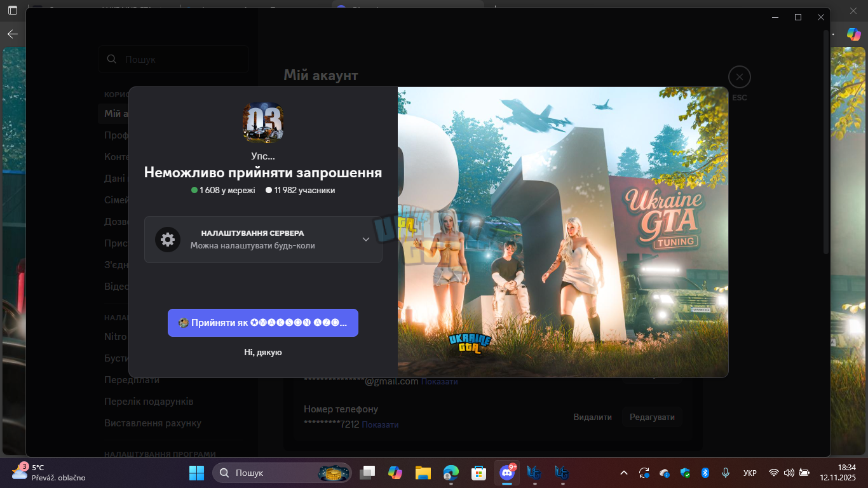Screen dimensions: 868x488
Task: Click the gear icon in the server settings card
Action: (x=168, y=240)
